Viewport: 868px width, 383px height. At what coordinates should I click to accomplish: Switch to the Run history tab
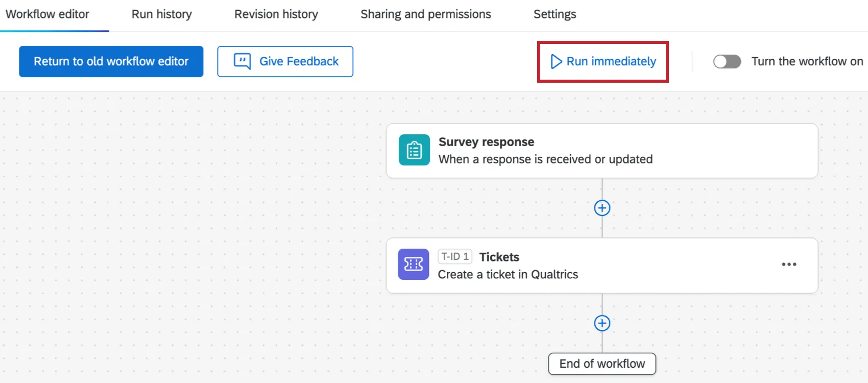coord(161,14)
